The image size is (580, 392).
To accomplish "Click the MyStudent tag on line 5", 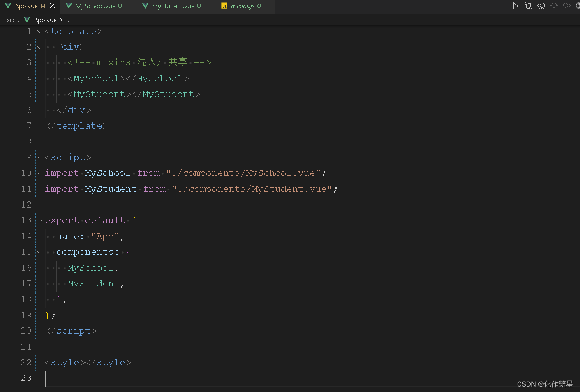I will coord(134,94).
